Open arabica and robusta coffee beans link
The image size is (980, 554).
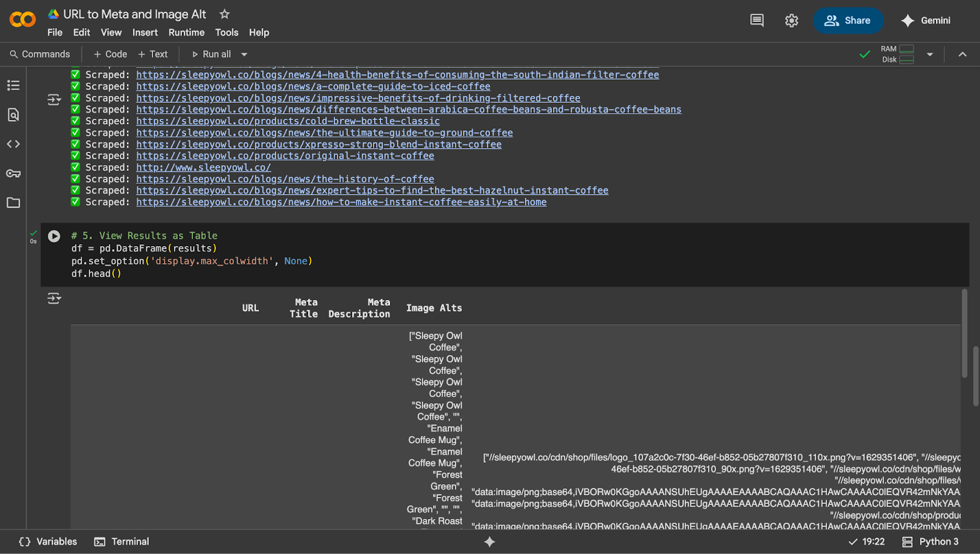(409, 110)
